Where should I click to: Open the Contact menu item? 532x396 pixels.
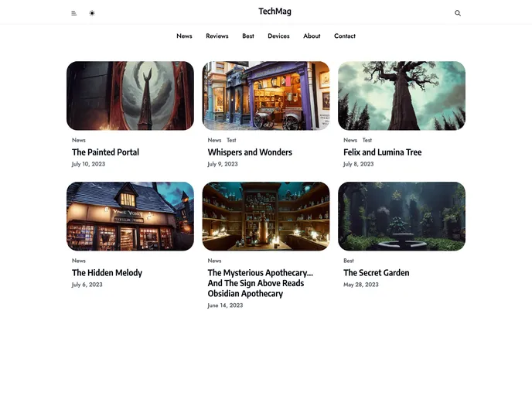pyautogui.click(x=345, y=36)
